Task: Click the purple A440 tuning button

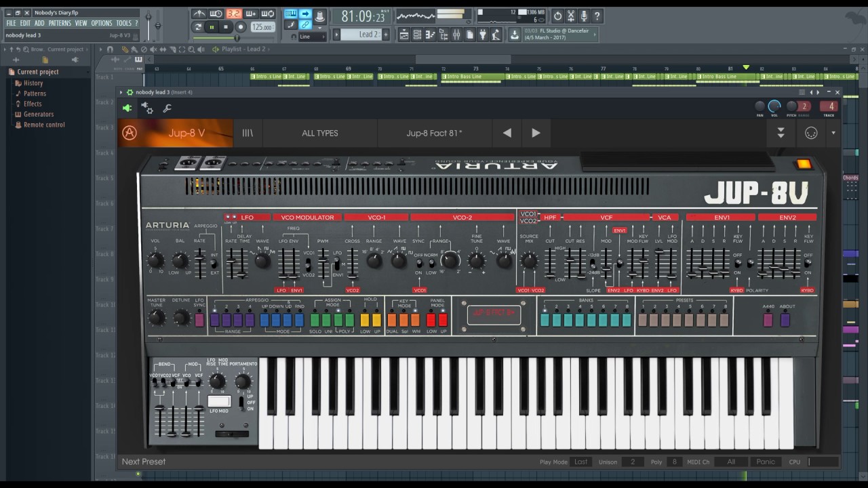Action: (x=768, y=320)
